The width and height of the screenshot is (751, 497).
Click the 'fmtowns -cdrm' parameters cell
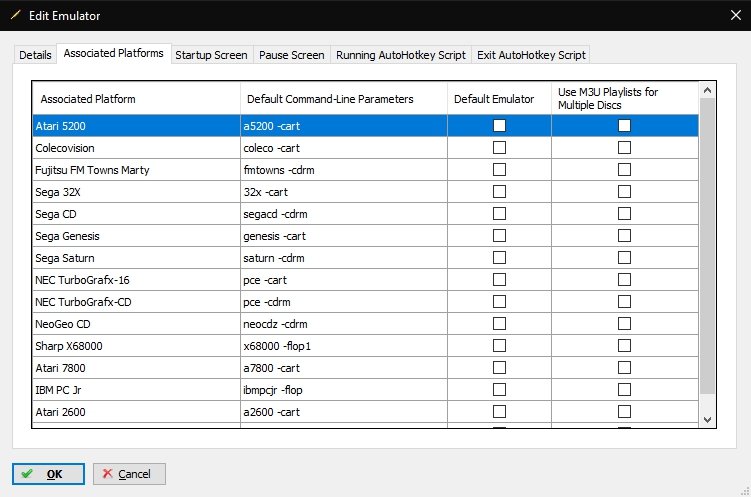(x=344, y=170)
